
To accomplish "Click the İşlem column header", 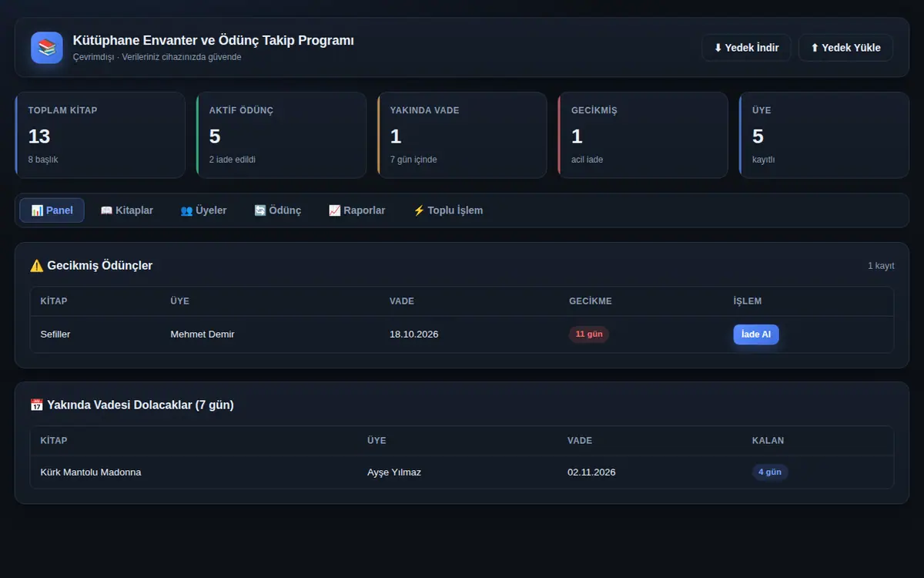I will (748, 301).
